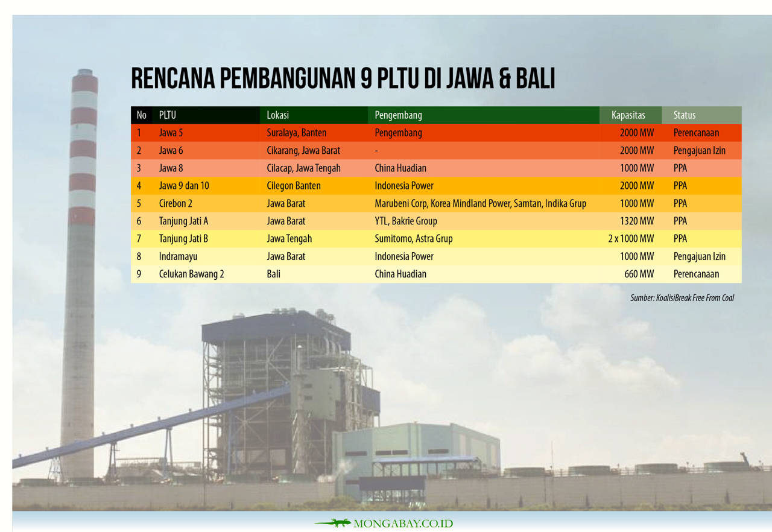
Task: Select the 'Tanjung Jati A' cell
Action: tap(183, 221)
